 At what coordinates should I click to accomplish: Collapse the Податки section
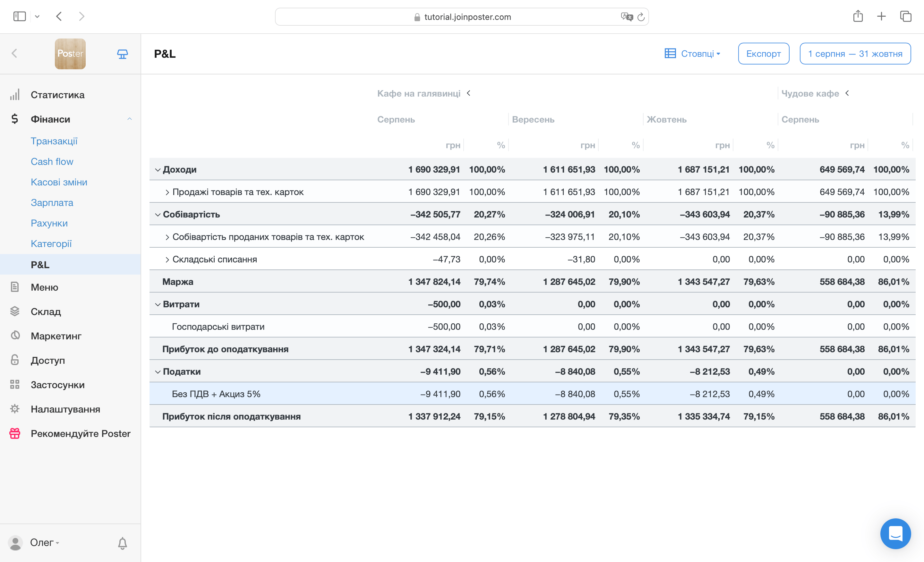pyautogui.click(x=158, y=372)
